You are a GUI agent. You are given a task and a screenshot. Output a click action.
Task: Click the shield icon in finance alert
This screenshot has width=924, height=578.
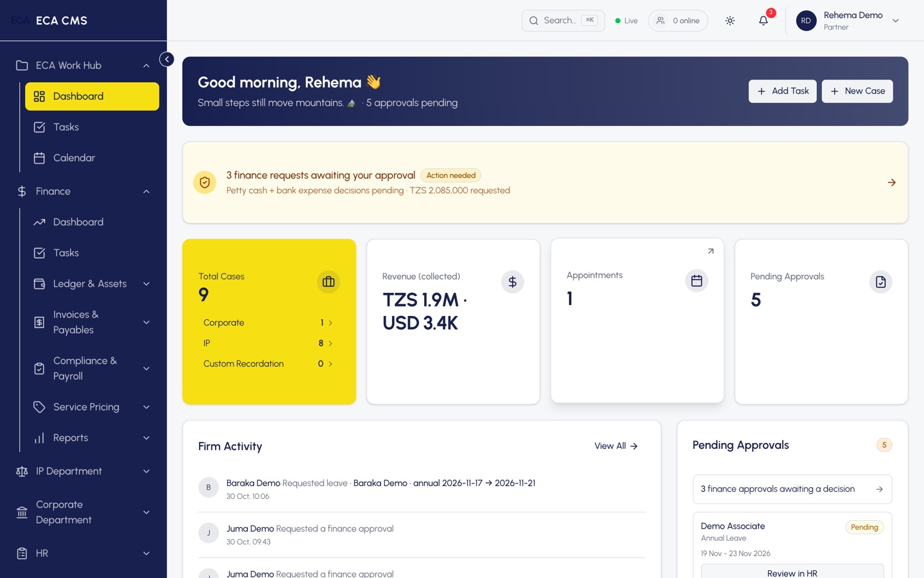205,182
